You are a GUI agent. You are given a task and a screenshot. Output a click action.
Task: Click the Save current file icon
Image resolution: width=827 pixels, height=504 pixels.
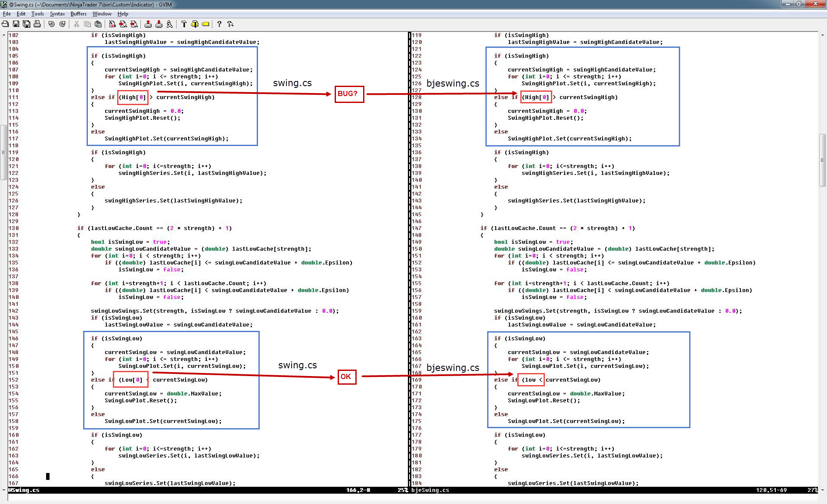tap(16, 24)
